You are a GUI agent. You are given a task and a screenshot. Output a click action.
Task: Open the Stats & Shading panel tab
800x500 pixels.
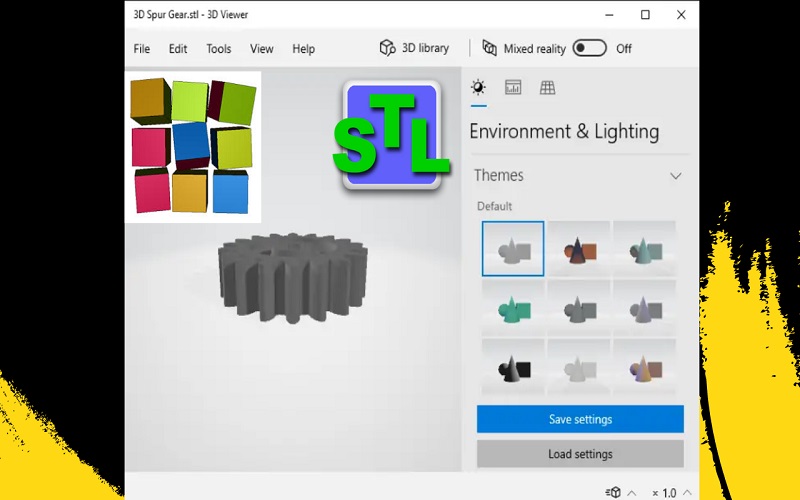[x=513, y=87]
